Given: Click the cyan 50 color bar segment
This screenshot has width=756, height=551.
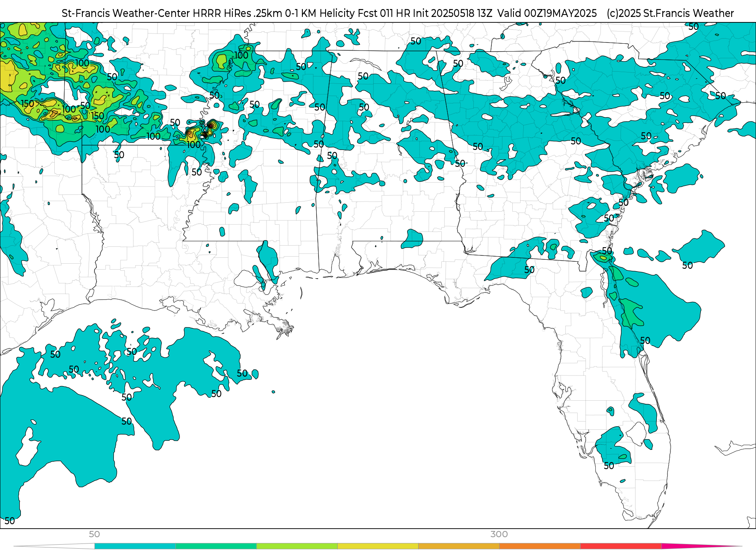Looking at the screenshot, I should 135,546.
